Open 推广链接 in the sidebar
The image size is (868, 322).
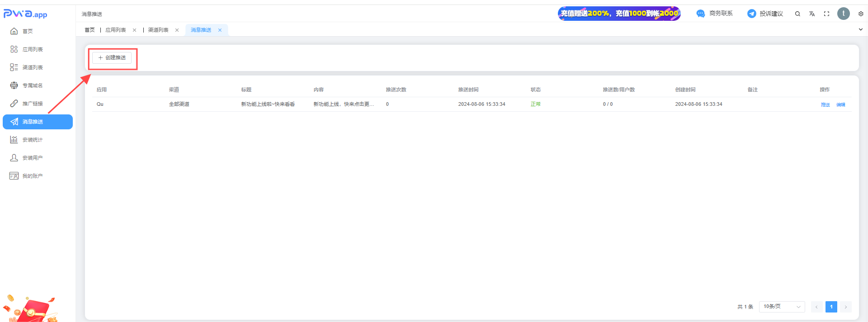pyautogui.click(x=33, y=104)
